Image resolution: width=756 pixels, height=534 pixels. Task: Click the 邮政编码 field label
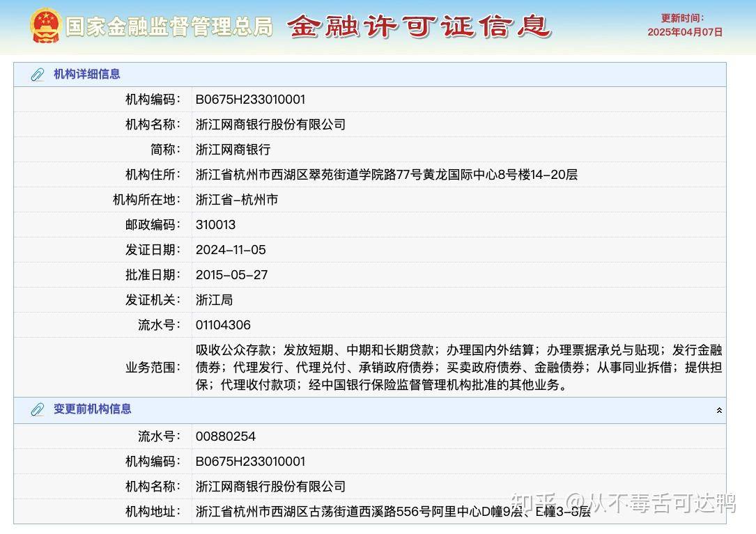pos(153,225)
